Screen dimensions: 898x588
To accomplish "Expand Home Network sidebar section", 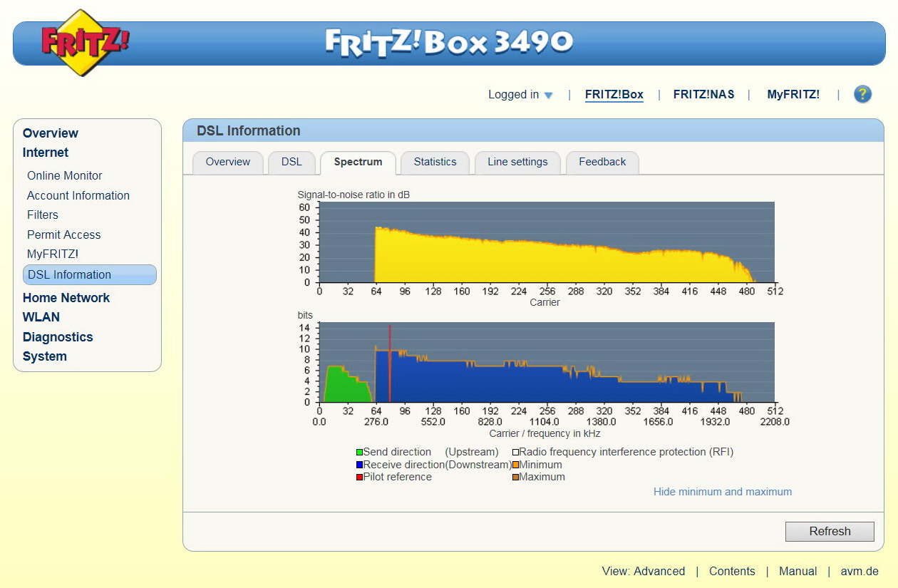I will coord(66,298).
